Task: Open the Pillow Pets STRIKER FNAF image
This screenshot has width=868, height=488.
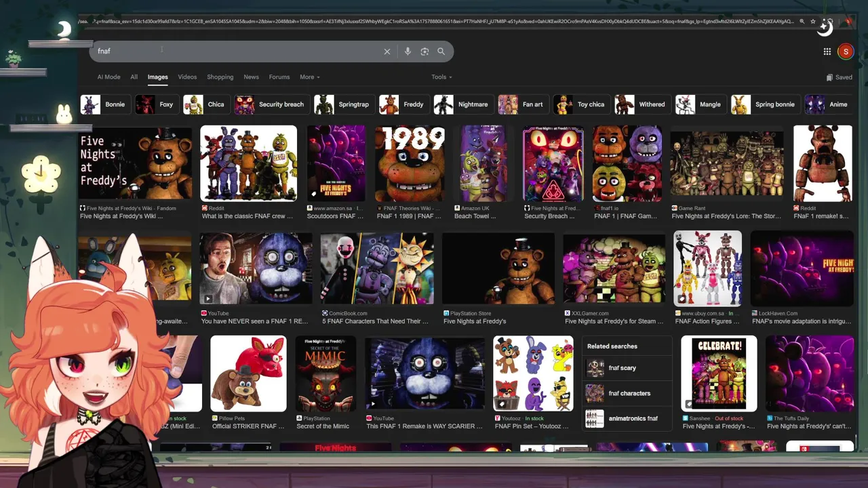Action: 248,373
